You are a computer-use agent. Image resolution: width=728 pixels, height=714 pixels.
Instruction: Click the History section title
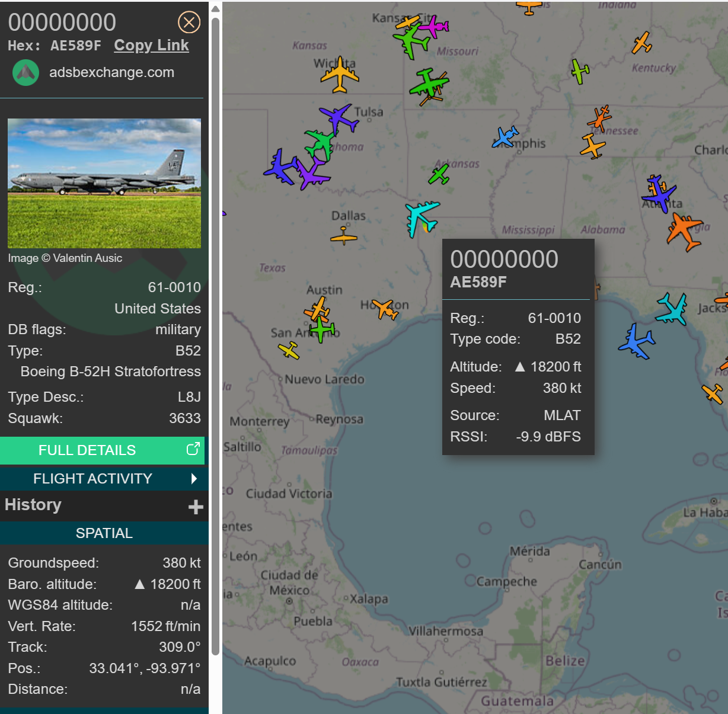(33, 505)
